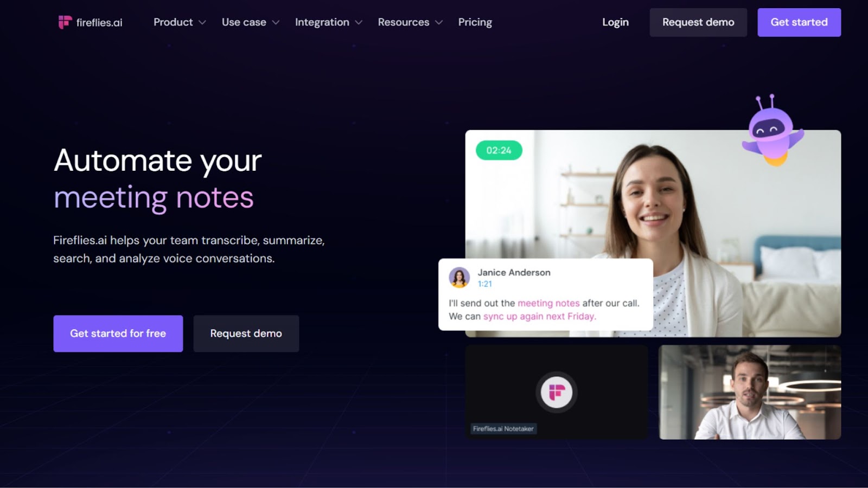
Task: Click the Fireflies.ai Notetaker label tag
Action: [x=503, y=429]
